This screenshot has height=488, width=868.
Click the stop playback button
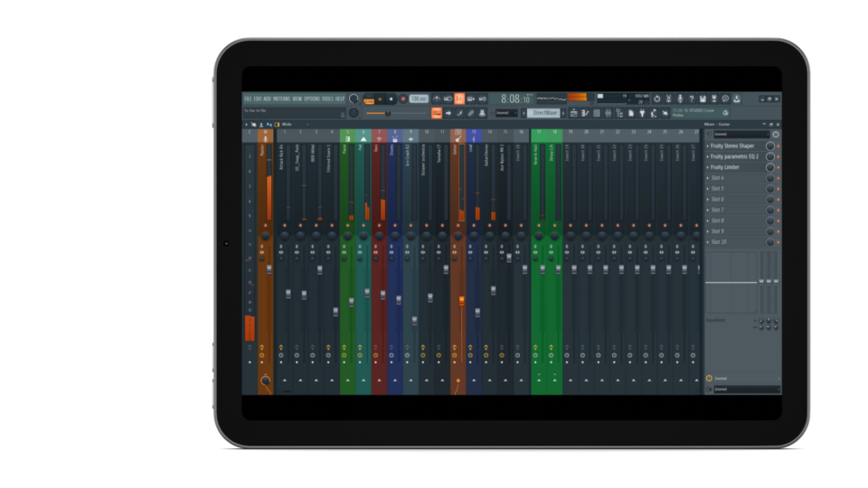point(391,99)
